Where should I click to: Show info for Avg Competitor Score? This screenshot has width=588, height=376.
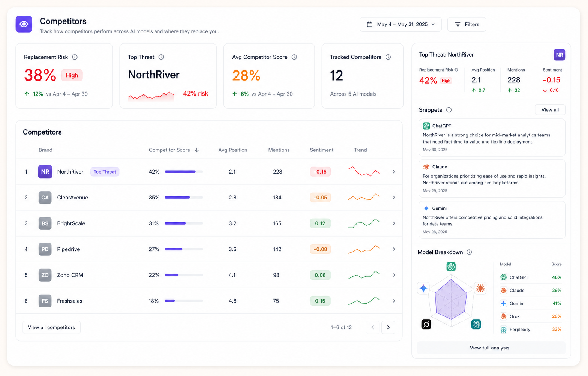(x=294, y=57)
